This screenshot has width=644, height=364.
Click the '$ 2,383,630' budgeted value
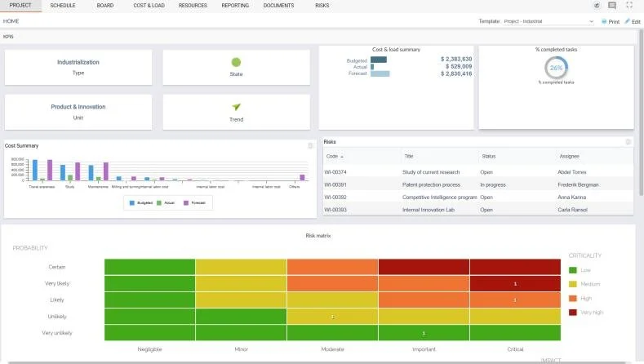click(456, 59)
